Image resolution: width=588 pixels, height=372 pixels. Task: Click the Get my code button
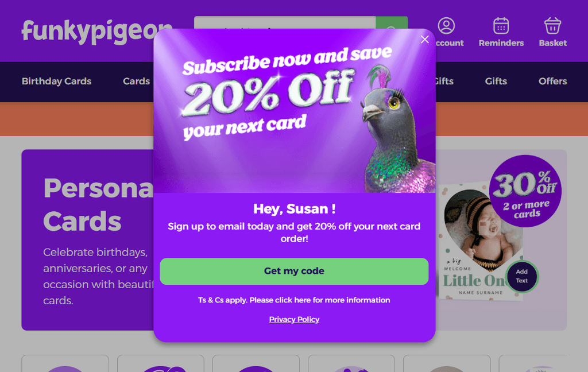pos(294,271)
